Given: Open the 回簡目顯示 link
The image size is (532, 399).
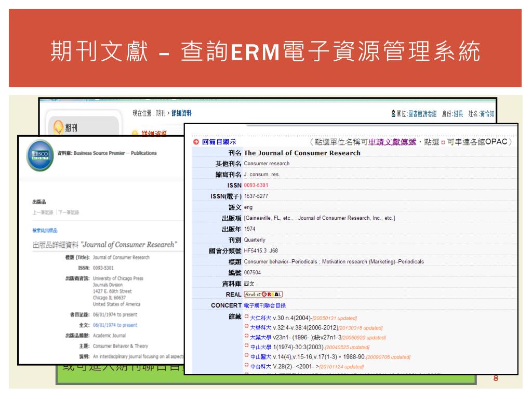Looking at the screenshot, I should tap(219, 142).
